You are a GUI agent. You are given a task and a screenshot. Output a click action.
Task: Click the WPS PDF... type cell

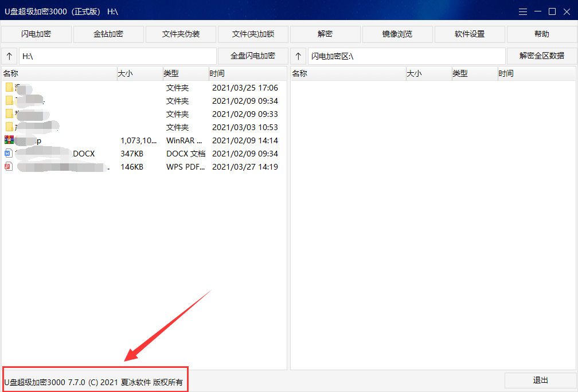click(185, 167)
